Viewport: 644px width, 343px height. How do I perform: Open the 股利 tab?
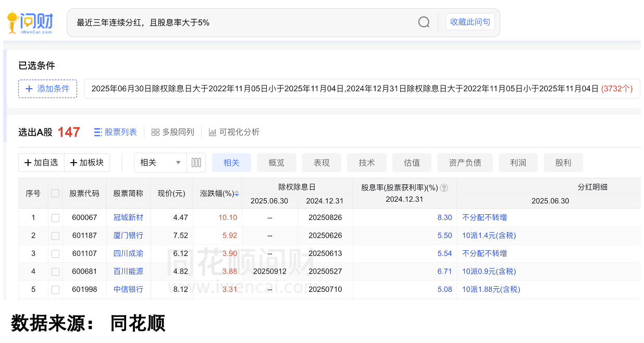point(563,163)
